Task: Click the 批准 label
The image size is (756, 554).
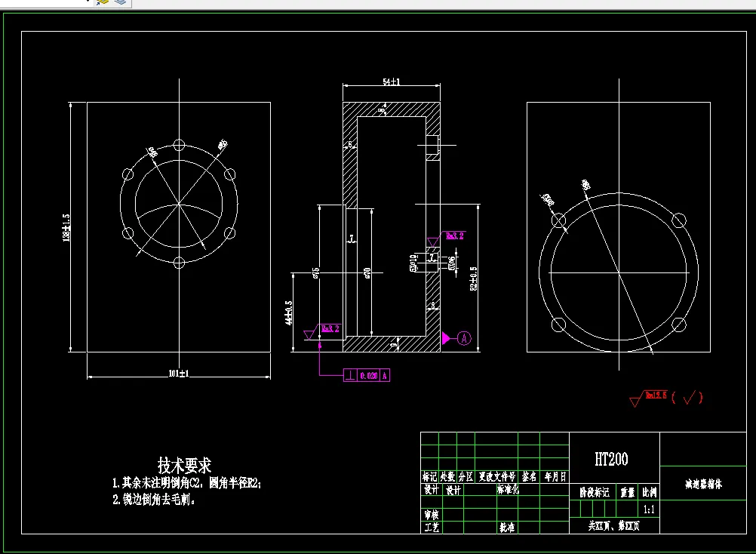Action: point(507,528)
